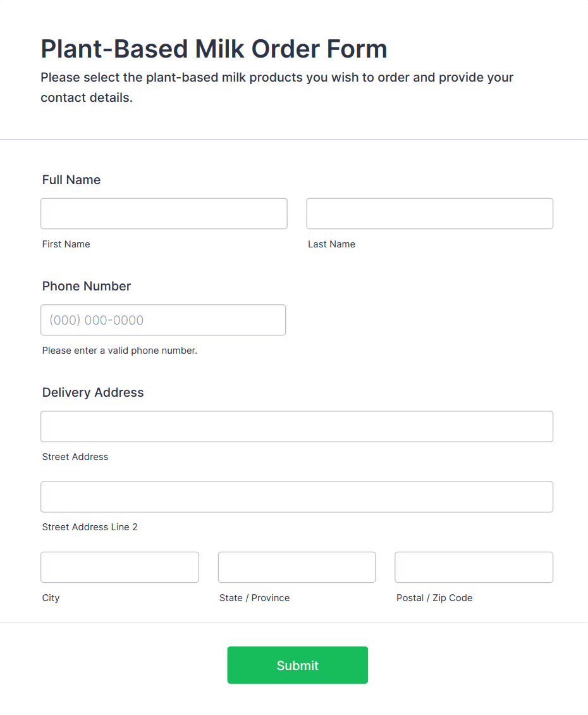Focus the Last Name text box

[x=429, y=213]
